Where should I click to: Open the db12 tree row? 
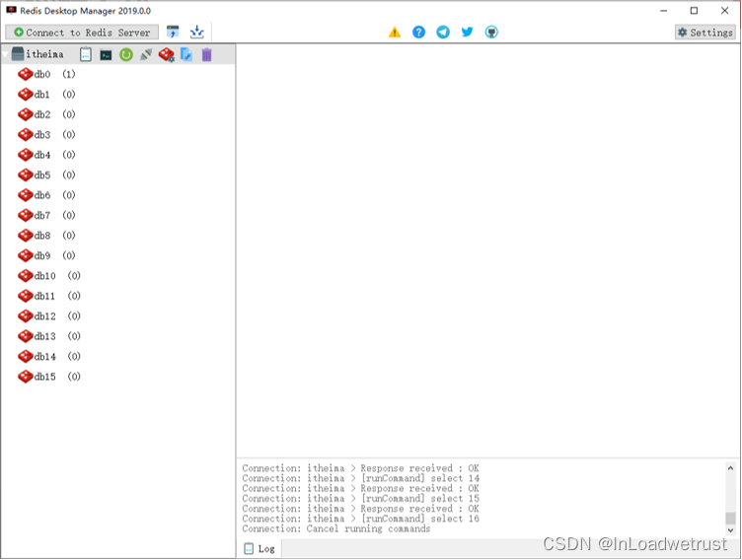click(x=117, y=315)
